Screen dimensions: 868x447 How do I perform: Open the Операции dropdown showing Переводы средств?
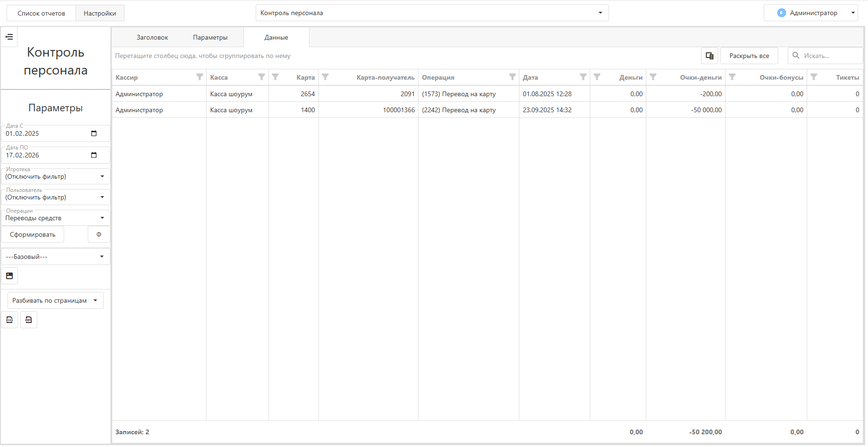(102, 218)
